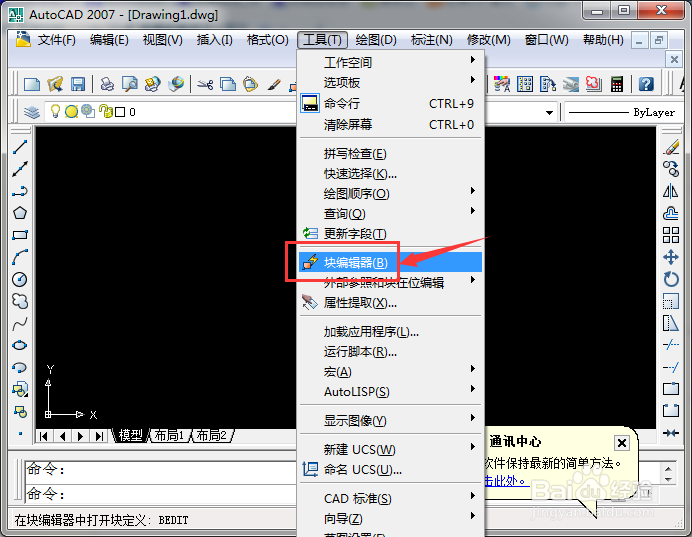Screen dimensions: 692x537
Task: Select the Arc tool
Action: click(19, 257)
